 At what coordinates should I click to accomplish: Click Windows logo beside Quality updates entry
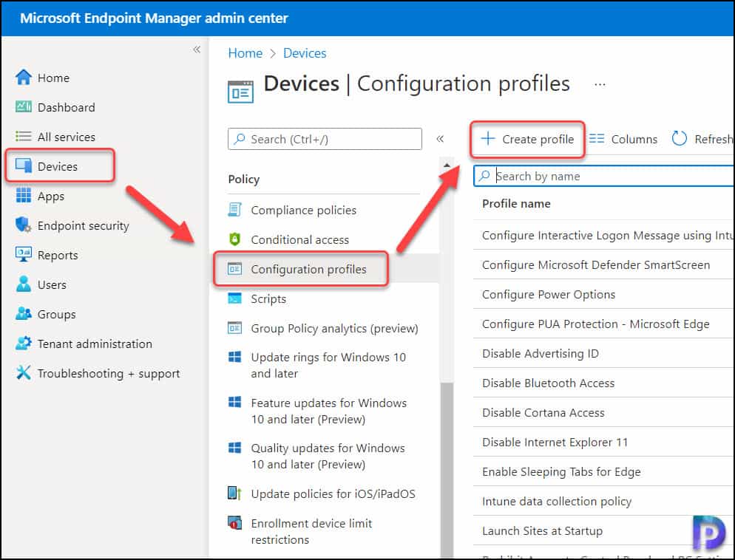pyautogui.click(x=235, y=448)
